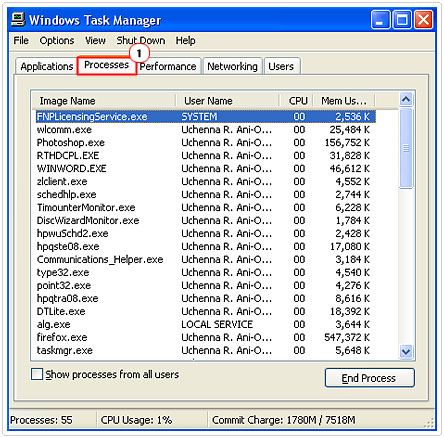Select the taskmgr.exe process

[x=206, y=351]
